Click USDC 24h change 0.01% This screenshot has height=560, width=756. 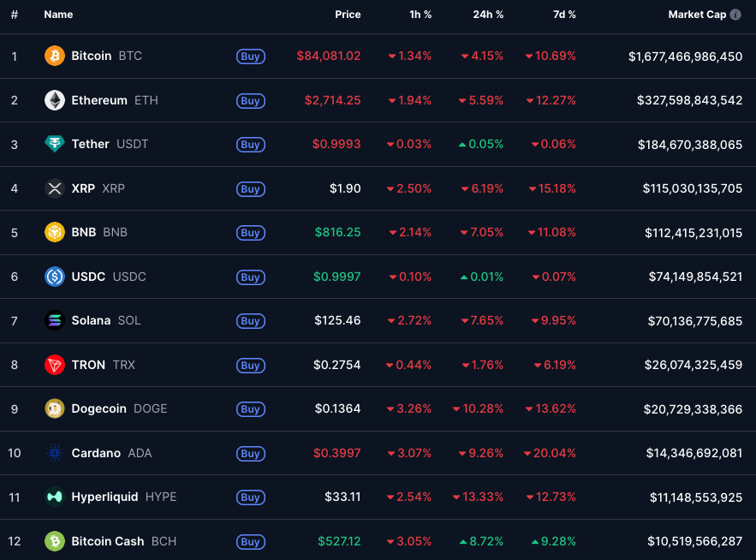(482, 277)
